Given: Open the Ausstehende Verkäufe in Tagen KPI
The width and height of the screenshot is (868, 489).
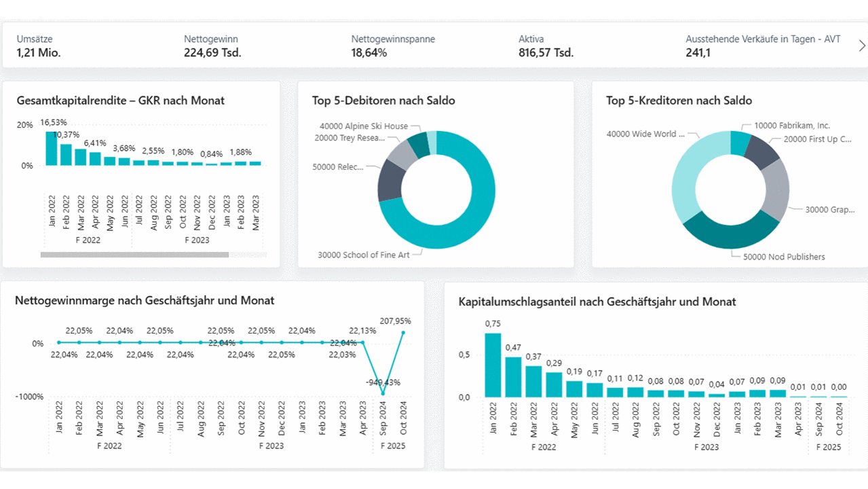Looking at the screenshot, I should pyautogui.click(x=763, y=46).
